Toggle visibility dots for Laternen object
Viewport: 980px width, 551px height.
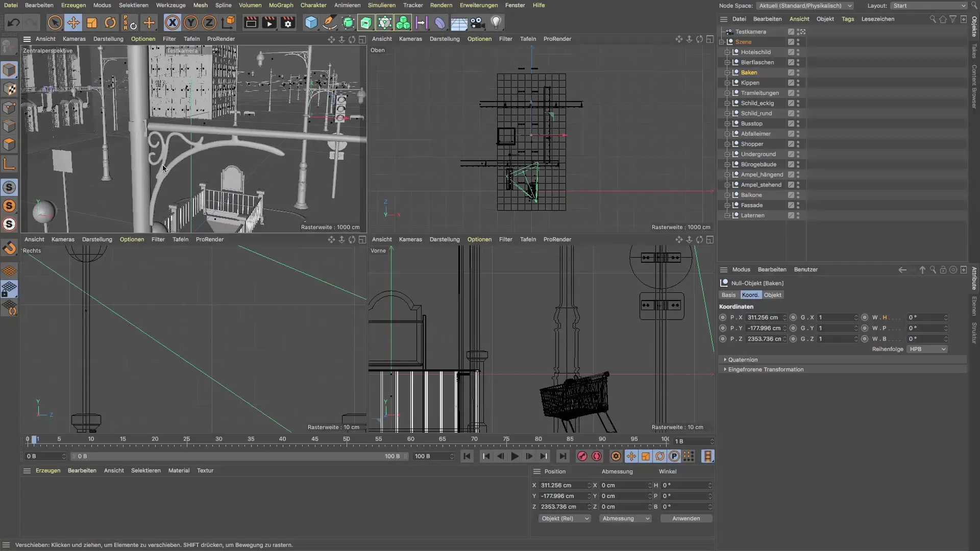[x=798, y=215]
